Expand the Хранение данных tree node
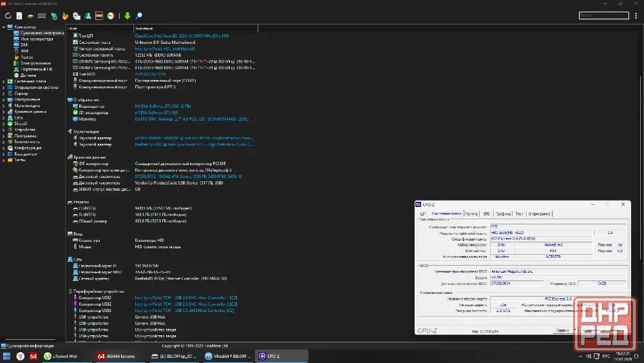Screen dimensions: 644x363 point(4,112)
